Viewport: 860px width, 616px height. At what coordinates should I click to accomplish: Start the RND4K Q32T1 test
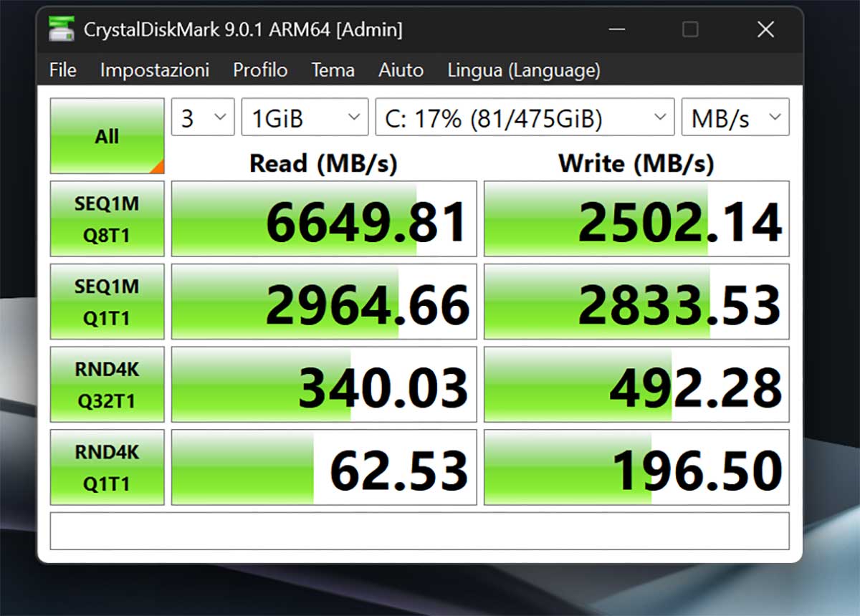click(x=107, y=385)
